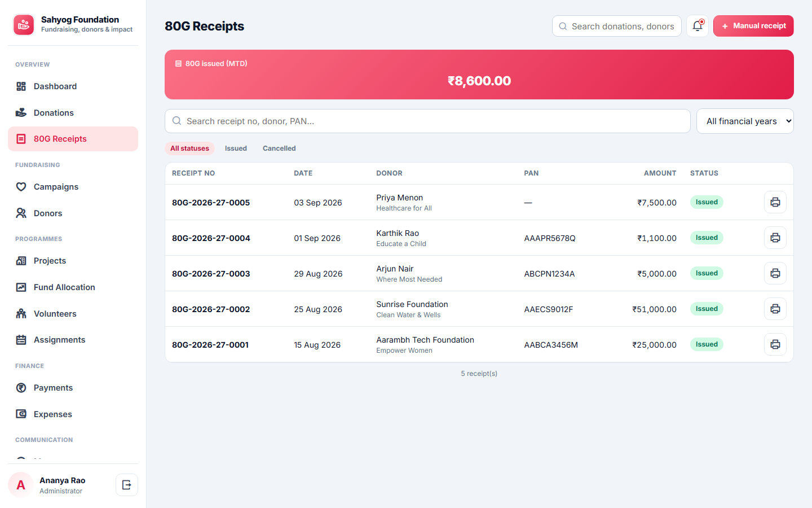Open Dashboard from the sidebar

coord(73,86)
